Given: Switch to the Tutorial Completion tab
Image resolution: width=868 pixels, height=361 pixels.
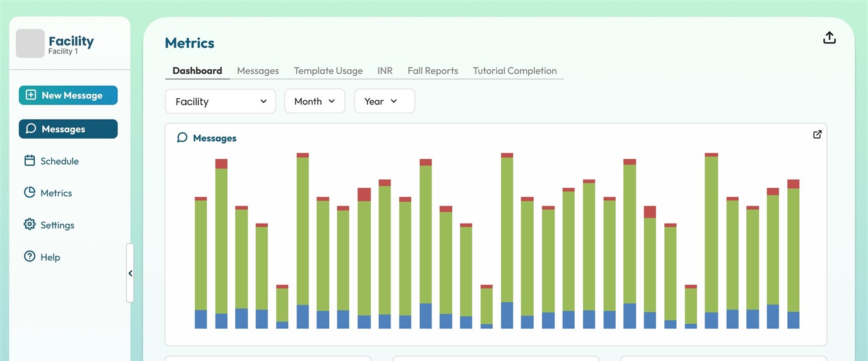Looking at the screenshot, I should pos(515,71).
